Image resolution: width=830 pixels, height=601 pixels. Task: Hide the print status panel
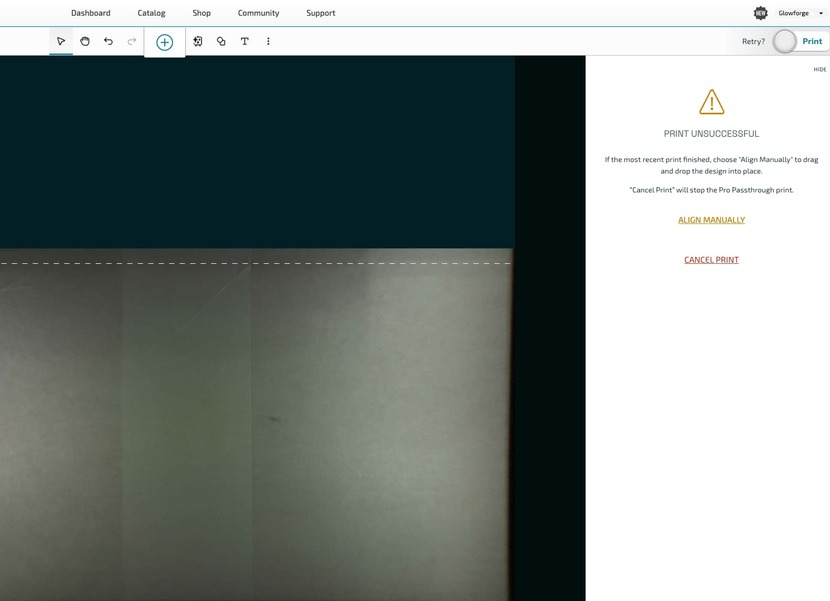[x=819, y=69]
